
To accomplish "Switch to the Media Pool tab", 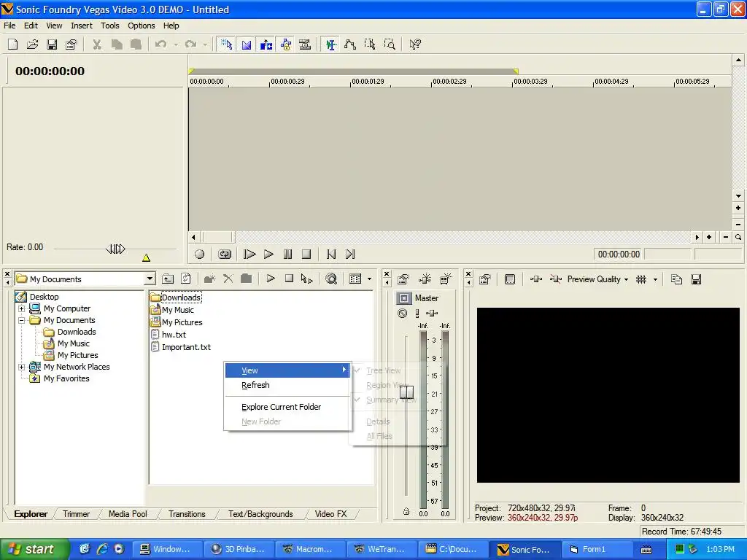I will 128,514.
